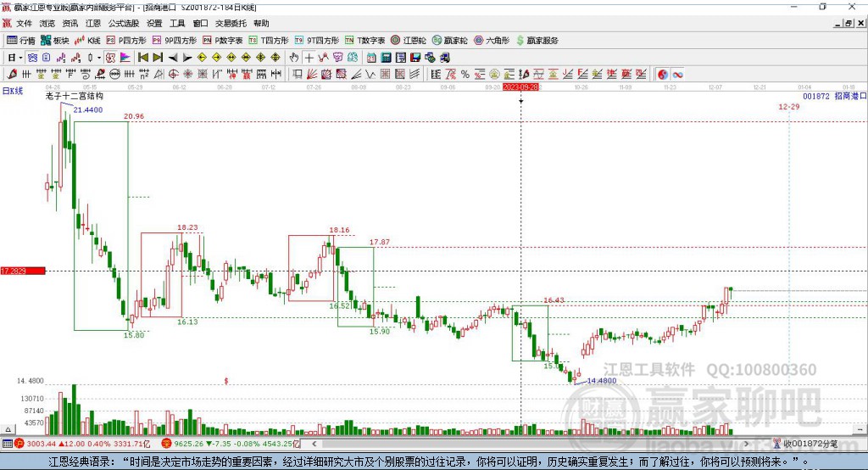Image resolution: width=868 pixels, height=470 pixels.
Task: Open the 帮助 menu
Action: pos(261,23)
